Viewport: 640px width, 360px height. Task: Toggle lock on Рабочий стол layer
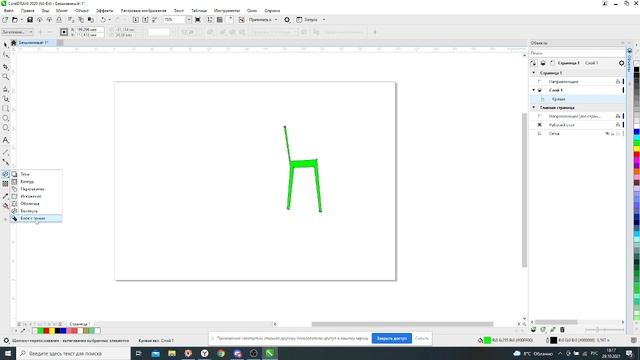(618, 125)
